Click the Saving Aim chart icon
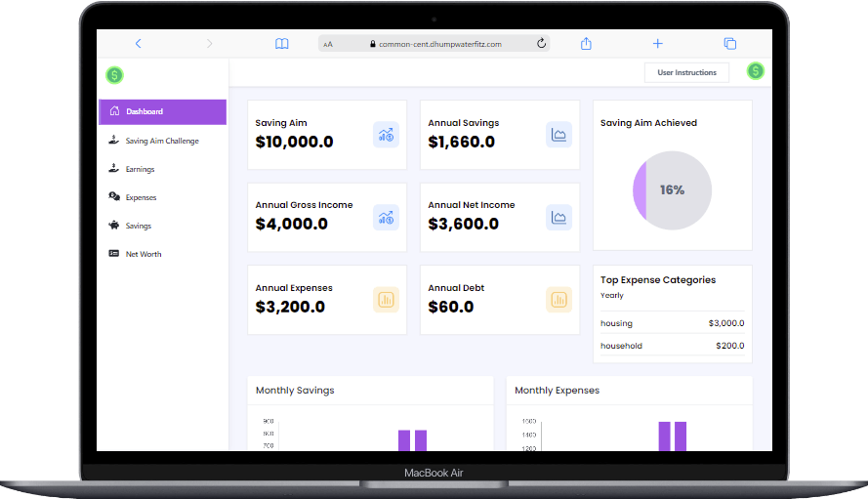 (x=386, y=135)
